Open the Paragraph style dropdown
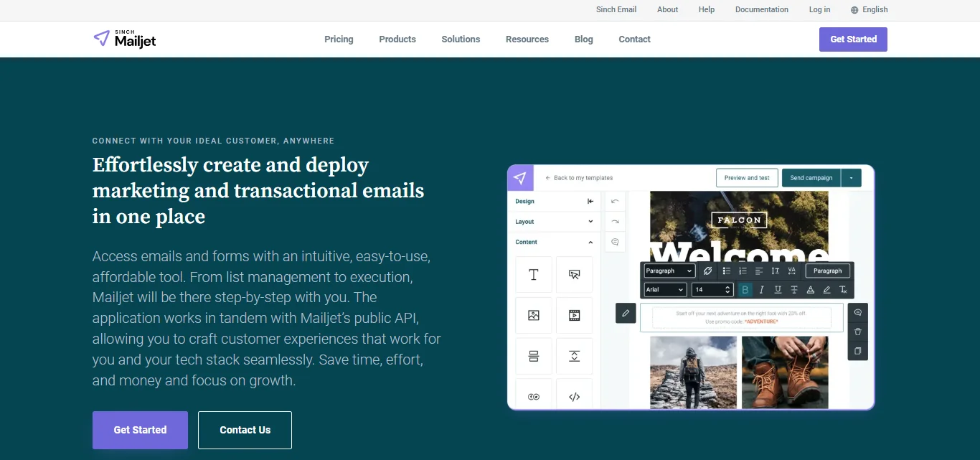The image size is (980, 460). point(669,271)
